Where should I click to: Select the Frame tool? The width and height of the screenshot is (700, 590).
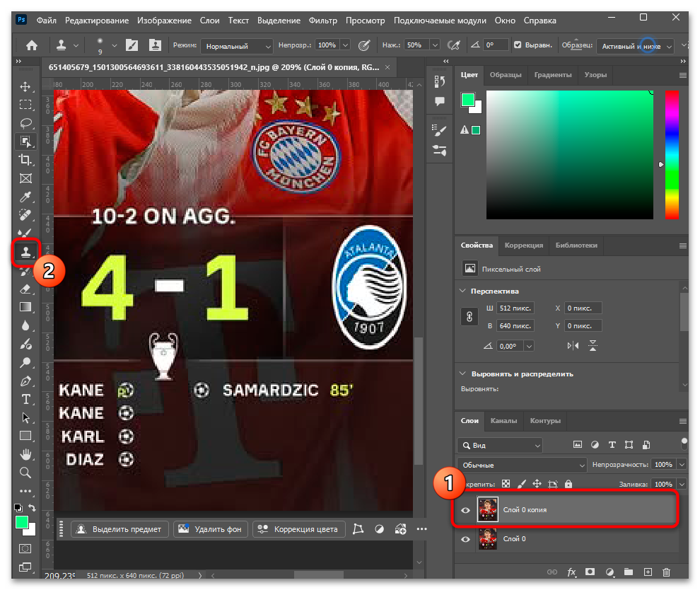coord(25,179)
